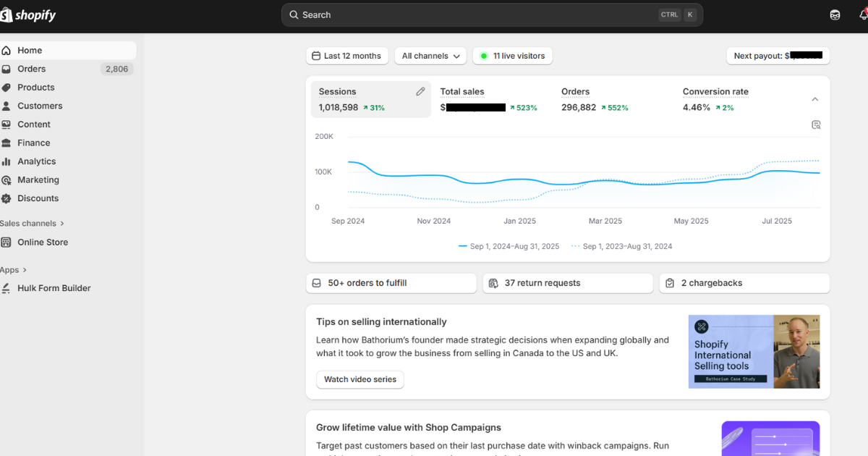The image size is (868, 456).
Task: Click the Hulk Form Builder app icon
Action: coord(7,288)
